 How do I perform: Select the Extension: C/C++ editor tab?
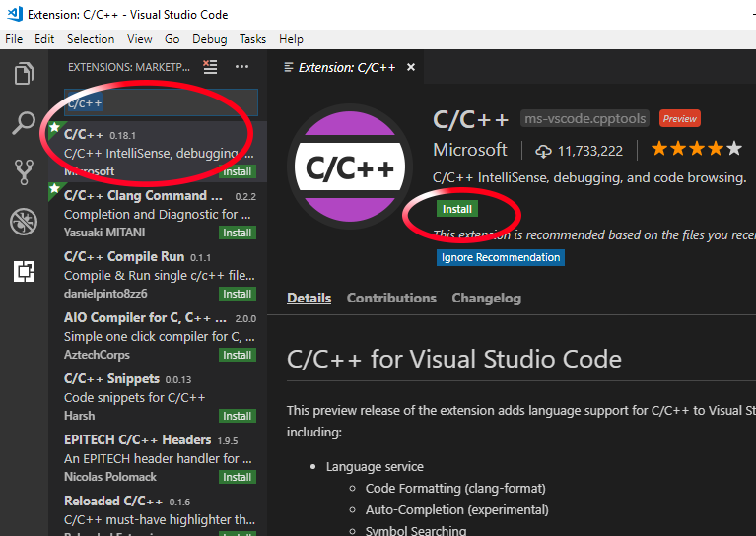(x=346, y=67)
